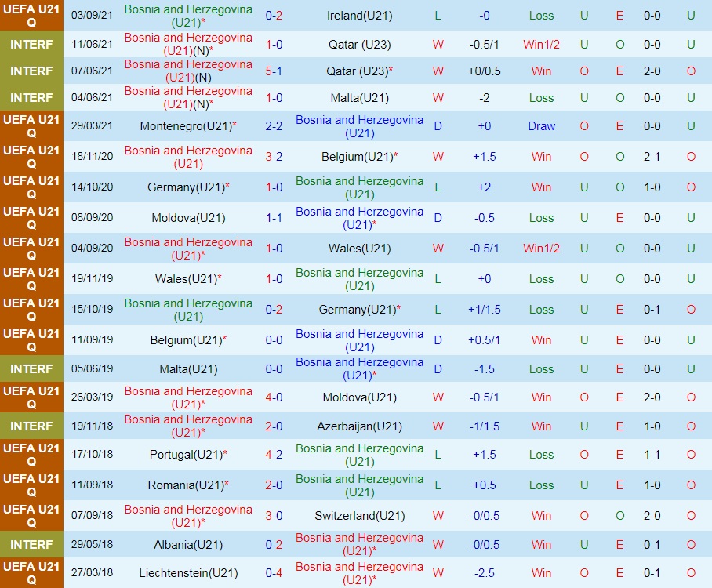Click Win1/2 result on 11/06/21 row
The width and height of the screenshot is (712, 588).
pos(541,45)
